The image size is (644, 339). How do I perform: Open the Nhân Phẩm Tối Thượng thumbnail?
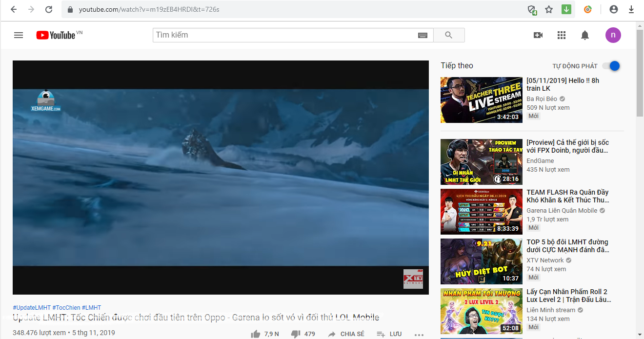pos(482,311)
